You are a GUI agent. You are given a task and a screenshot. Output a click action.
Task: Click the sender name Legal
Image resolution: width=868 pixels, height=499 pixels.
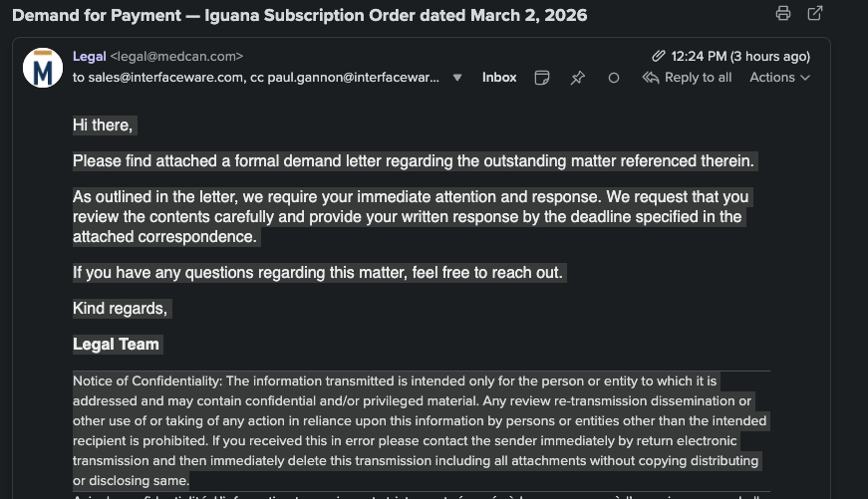click(x=89, y=57)
